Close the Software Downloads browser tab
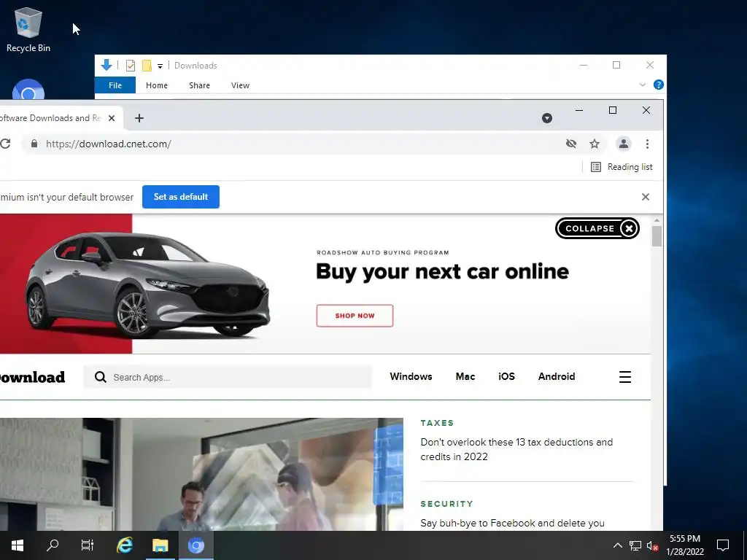747x560 pixels. pyautogui.click(x=112, y=118)
